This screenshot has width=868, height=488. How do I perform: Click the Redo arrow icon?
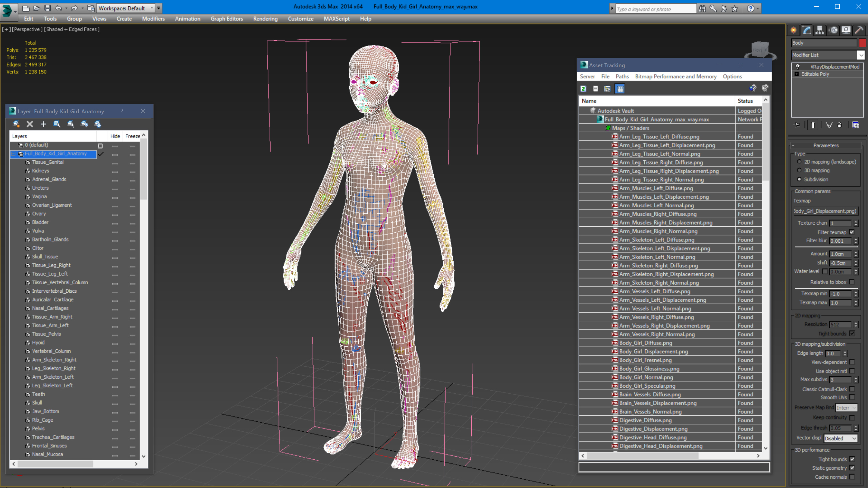74,8
